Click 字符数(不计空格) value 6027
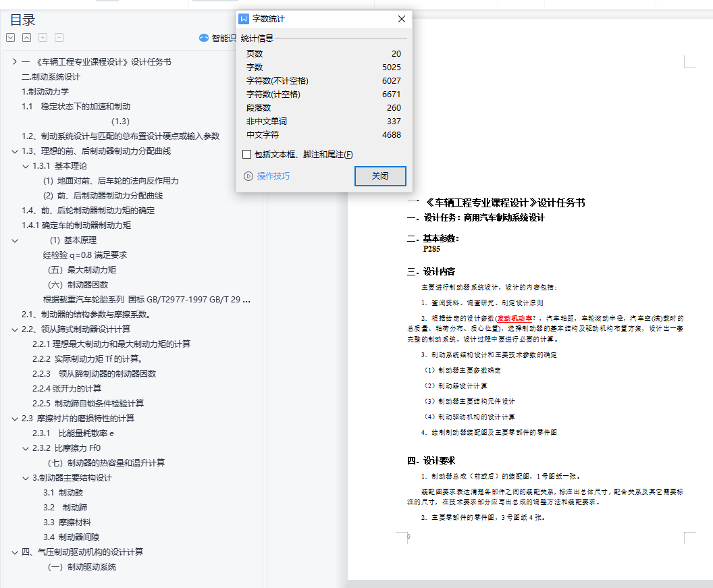The height and width of the screenshot is (588, 713). tap(392, 81)
